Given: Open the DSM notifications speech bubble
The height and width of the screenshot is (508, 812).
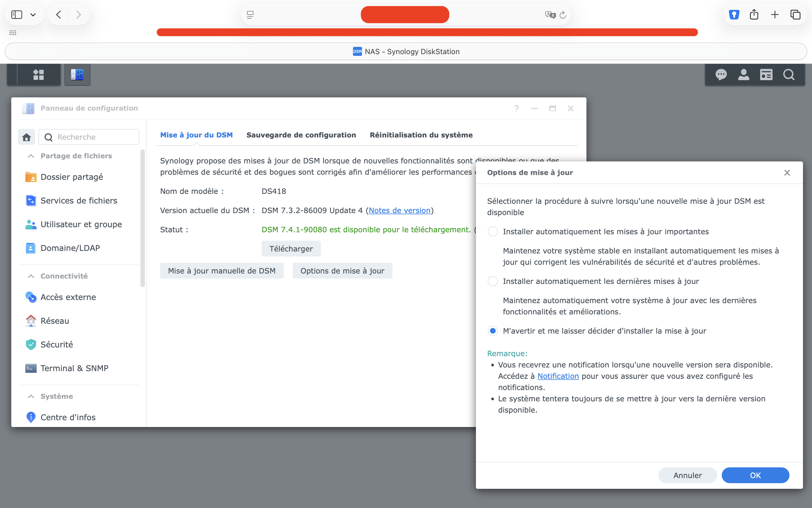Looking at the screenshot, I should click(721, 75).
